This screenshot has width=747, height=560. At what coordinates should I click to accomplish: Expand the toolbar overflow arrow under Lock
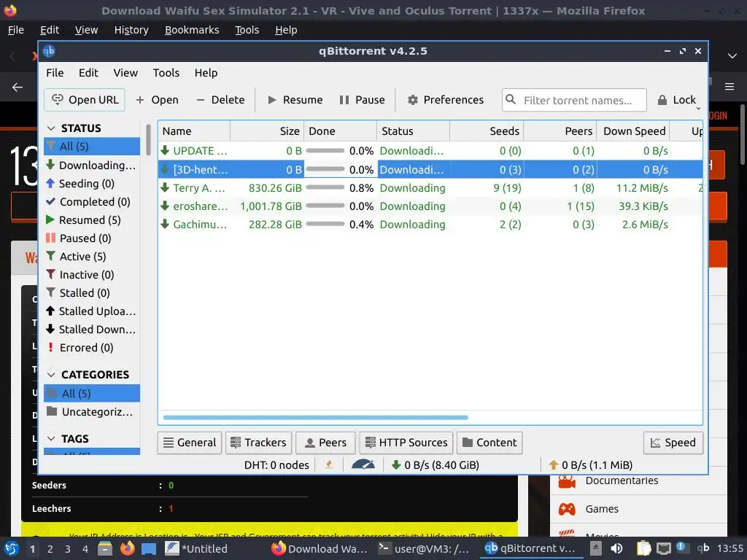[698, 109]
